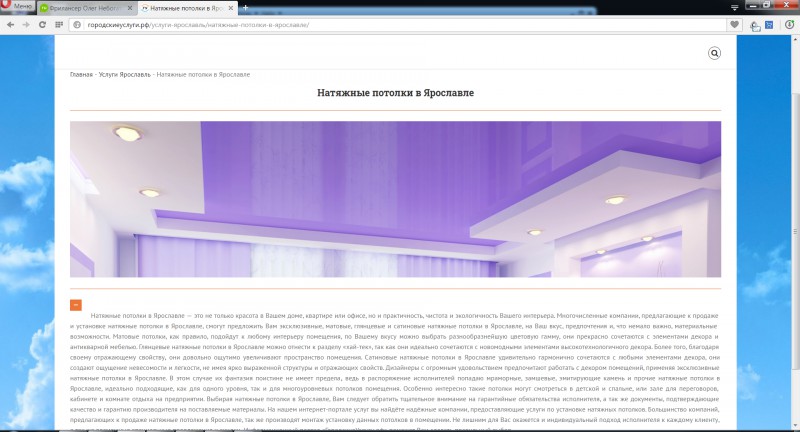Open Услуги Ярославль breadcrumb link
The image size is (800, 432).
[x=124, y=74]
